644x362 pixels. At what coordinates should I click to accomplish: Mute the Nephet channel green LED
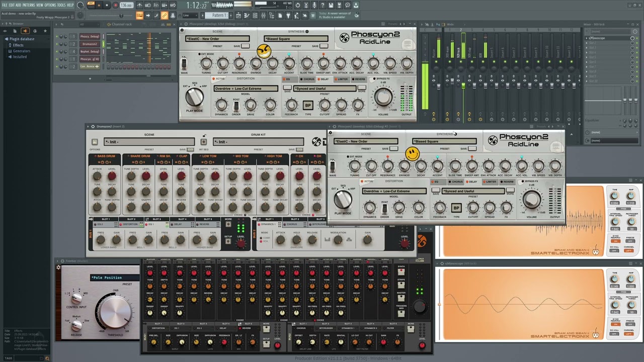57,51
